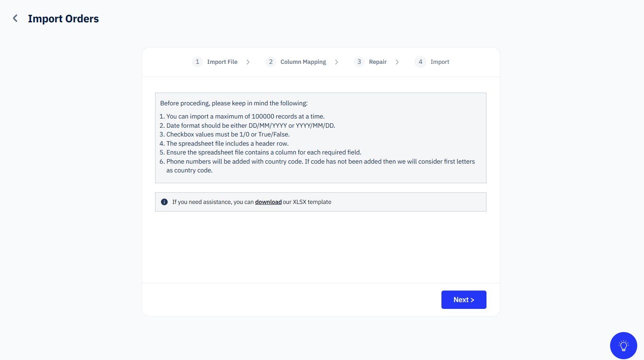The width and height of the screenshot is (644, 360).
Task: Jump to the Repair step label
Action: pyautogui.click(x=378, y=62)
